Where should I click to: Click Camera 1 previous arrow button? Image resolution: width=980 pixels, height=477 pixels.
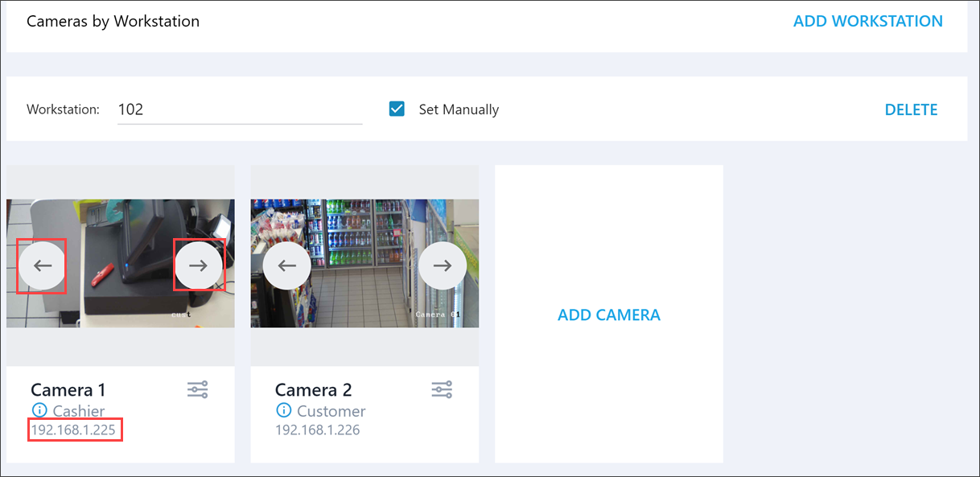tap(42, 266)
